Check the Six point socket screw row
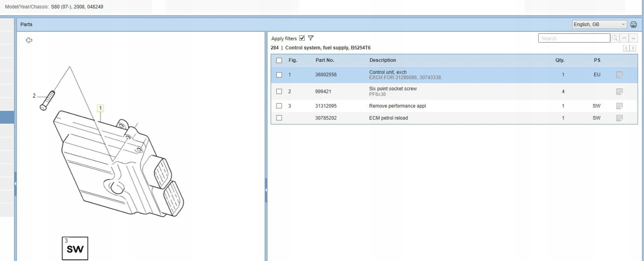Viewport: 644px width, 261px height. pyautogui.click(x=279, y=92)
